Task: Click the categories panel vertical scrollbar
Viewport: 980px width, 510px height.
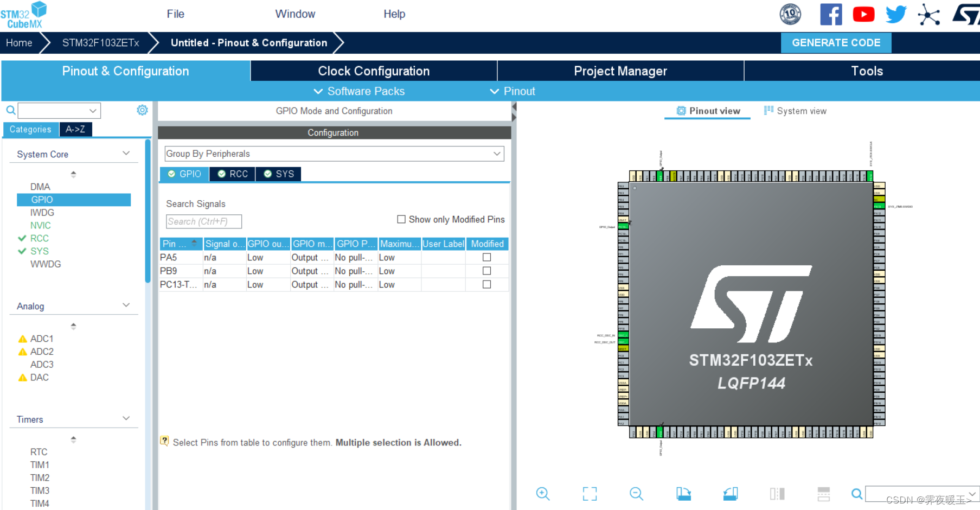Action: point(148,211)
